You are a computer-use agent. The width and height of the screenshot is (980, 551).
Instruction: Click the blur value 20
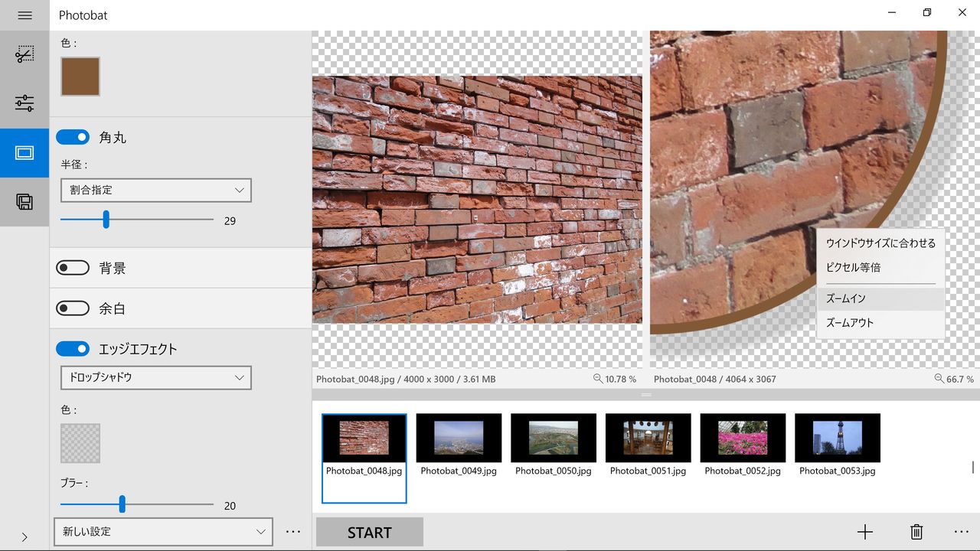coord(230,506)
